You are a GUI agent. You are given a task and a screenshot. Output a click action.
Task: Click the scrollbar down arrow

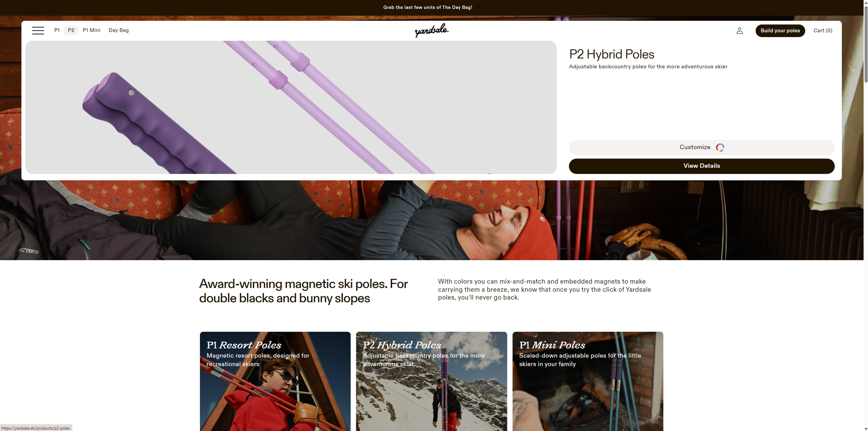coord(866,429)
